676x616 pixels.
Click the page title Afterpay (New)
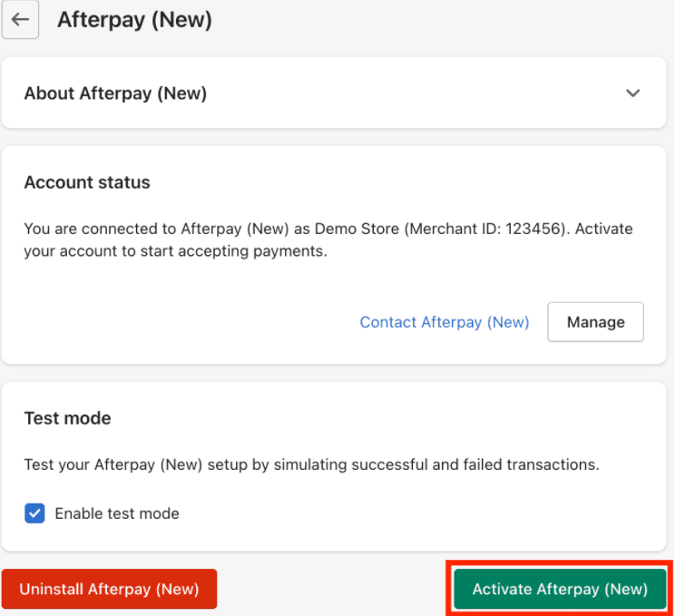tap(134, 20)
